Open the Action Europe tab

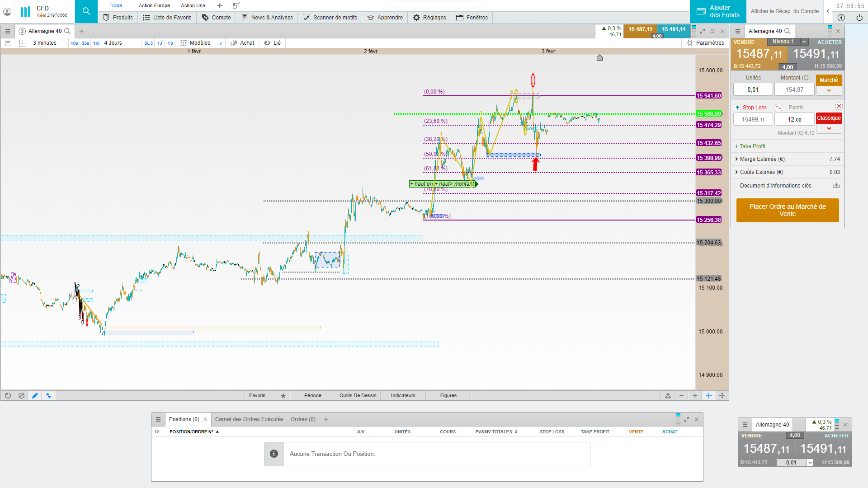point(154,5)
